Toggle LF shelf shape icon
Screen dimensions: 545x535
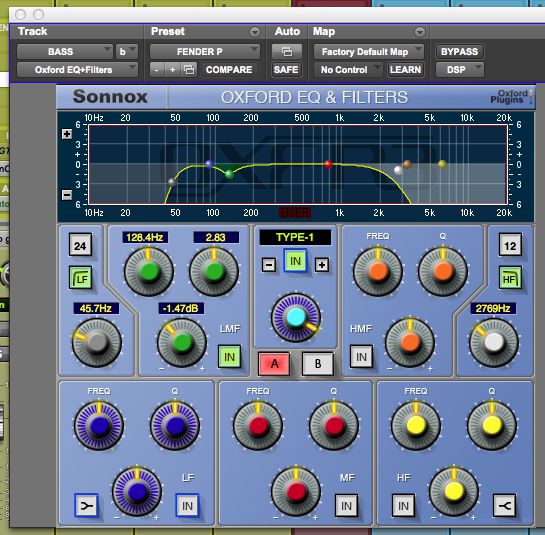[x=86, y=505]
